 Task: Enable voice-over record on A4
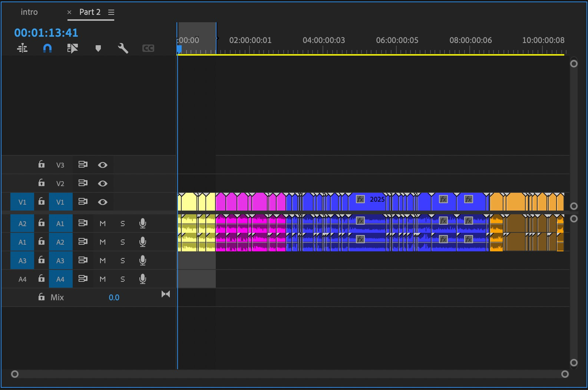(x=143, y=279)
